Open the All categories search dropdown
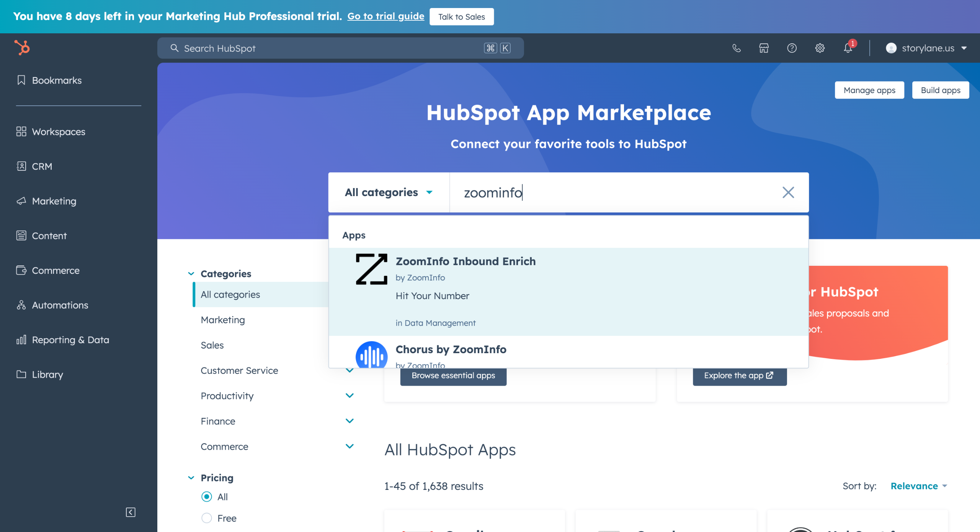The width and height of the screenshot is (980, 532). tap(389, 192)
